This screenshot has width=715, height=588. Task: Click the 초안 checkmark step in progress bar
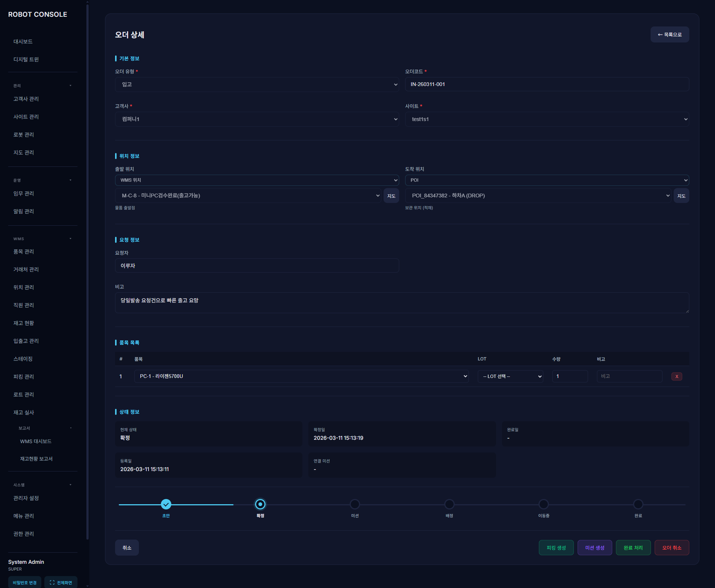[x=166, y=504]
